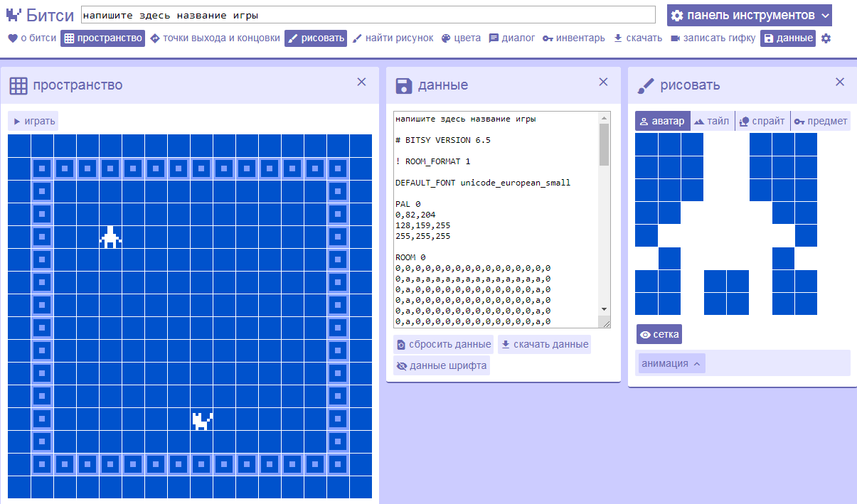Viewport: 857px width, 504px height.
Task: Open найти рисунок tool
Action: [393, 38]
